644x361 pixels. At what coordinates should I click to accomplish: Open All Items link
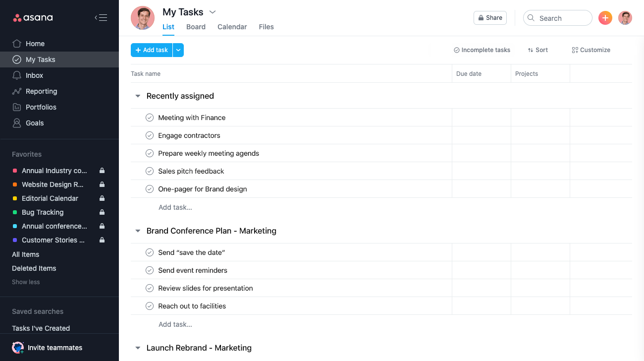click(26, 254)
